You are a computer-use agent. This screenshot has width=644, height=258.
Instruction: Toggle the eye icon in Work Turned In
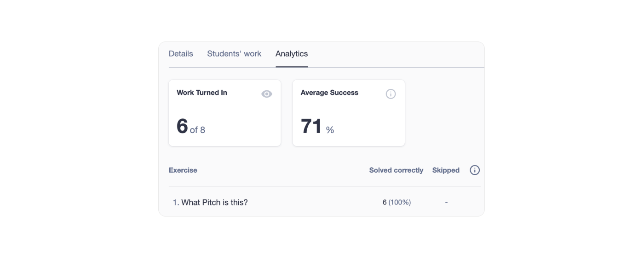(267, 94)
